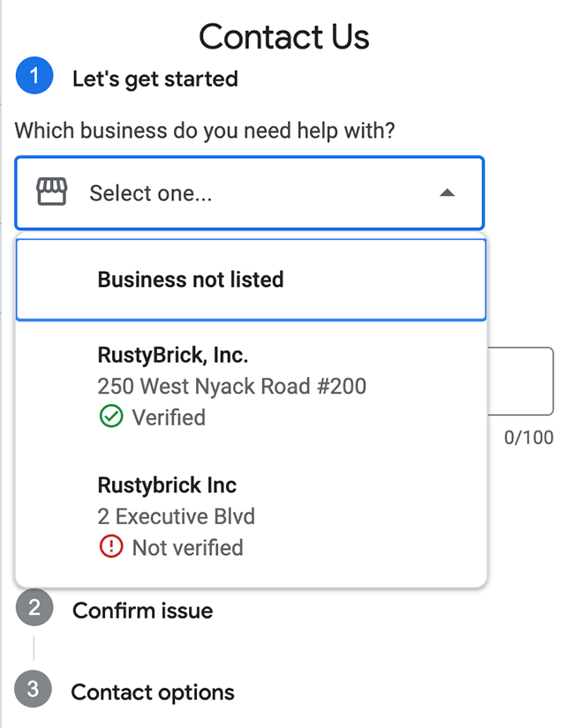Click the 250 West Nyack Road #200 address

232,387
